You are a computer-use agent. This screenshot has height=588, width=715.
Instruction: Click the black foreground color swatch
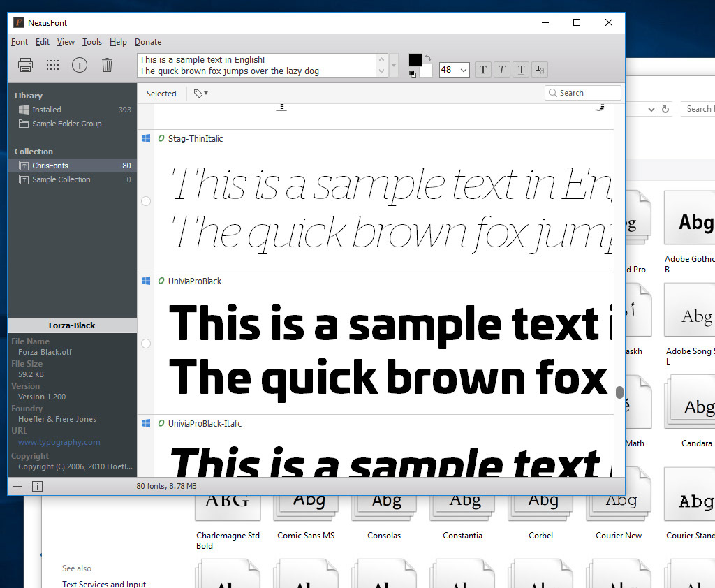415,60
